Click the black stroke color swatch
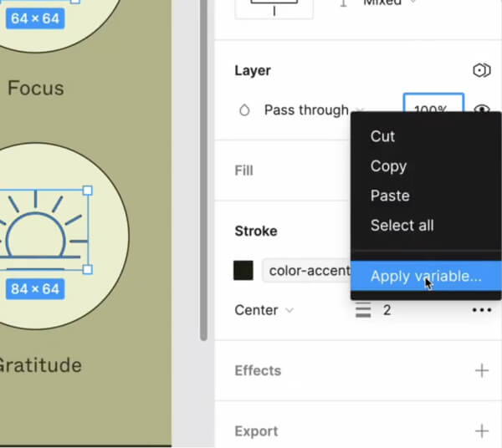 pyautogui.click(x=243, y=271)
